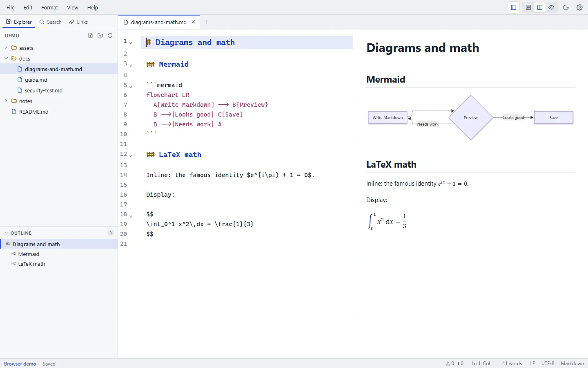The width and height of the screenshot is (588, 368).
Task: Switch to the Search sidebar tab
Action: coord(51,22)
